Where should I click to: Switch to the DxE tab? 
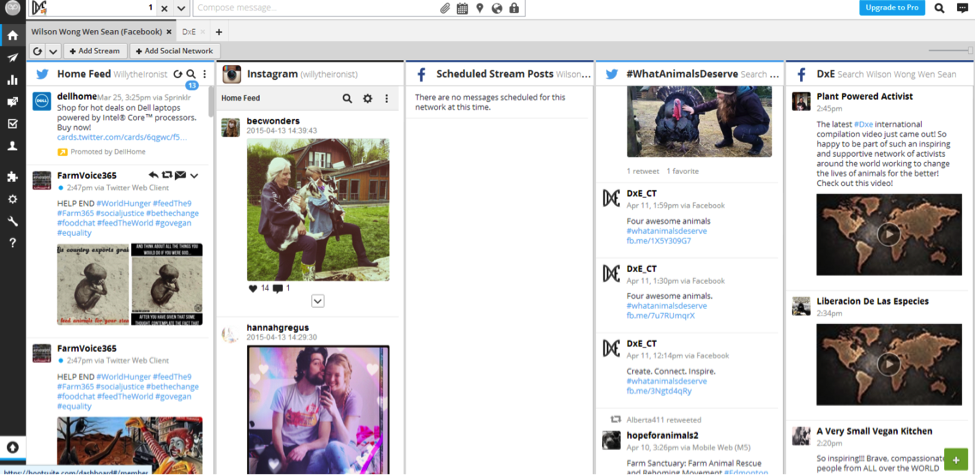point(189,32)
